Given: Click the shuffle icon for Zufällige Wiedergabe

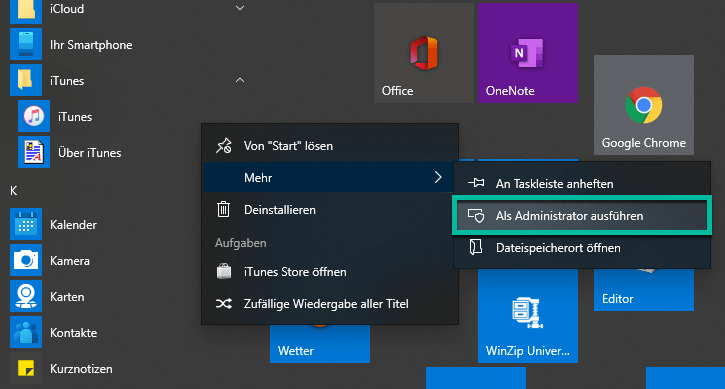Looking at the screenshot, I should [224, 304].
